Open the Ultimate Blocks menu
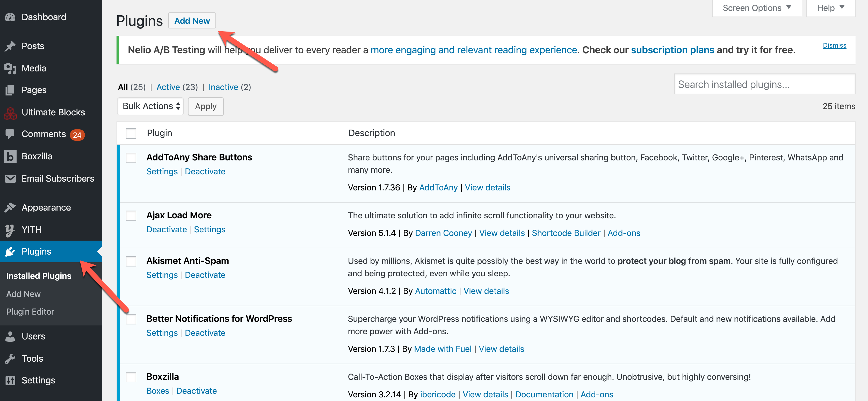 pos(53,113)
